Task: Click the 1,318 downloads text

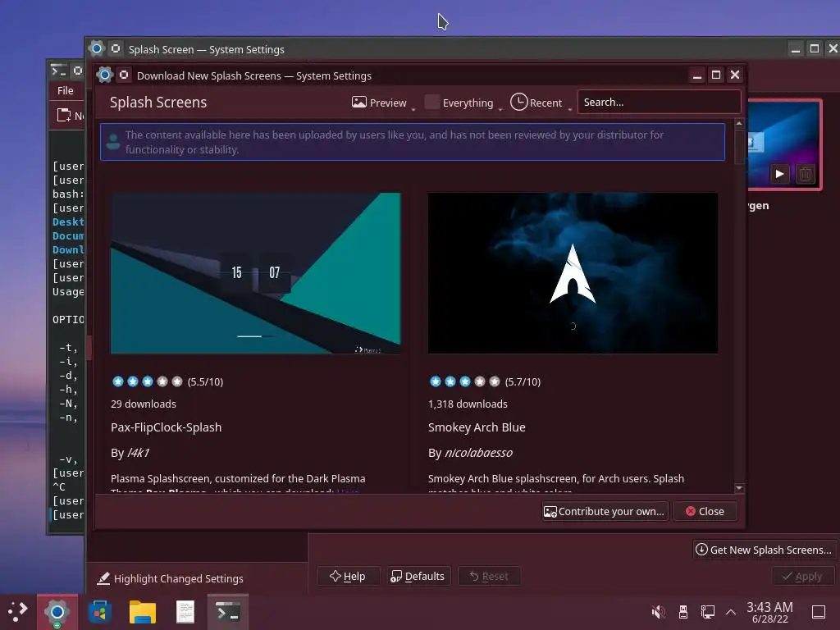Action: 468,404
